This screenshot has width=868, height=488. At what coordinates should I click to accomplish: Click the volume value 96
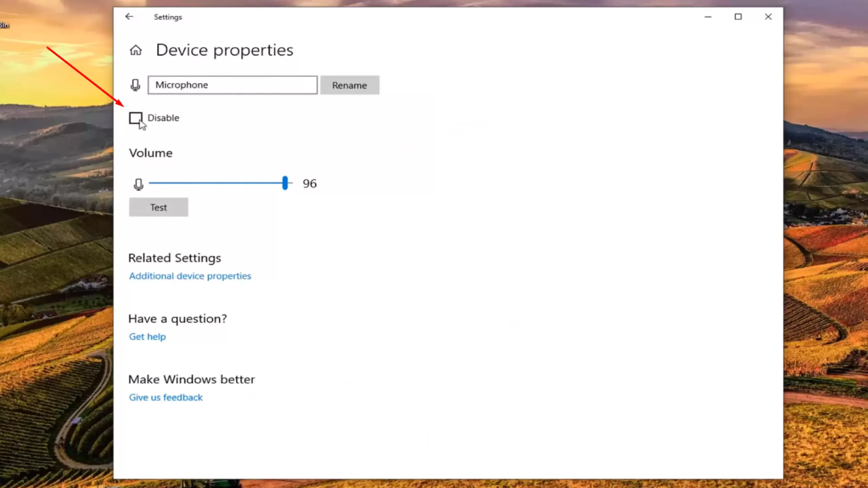click(310, 183)
